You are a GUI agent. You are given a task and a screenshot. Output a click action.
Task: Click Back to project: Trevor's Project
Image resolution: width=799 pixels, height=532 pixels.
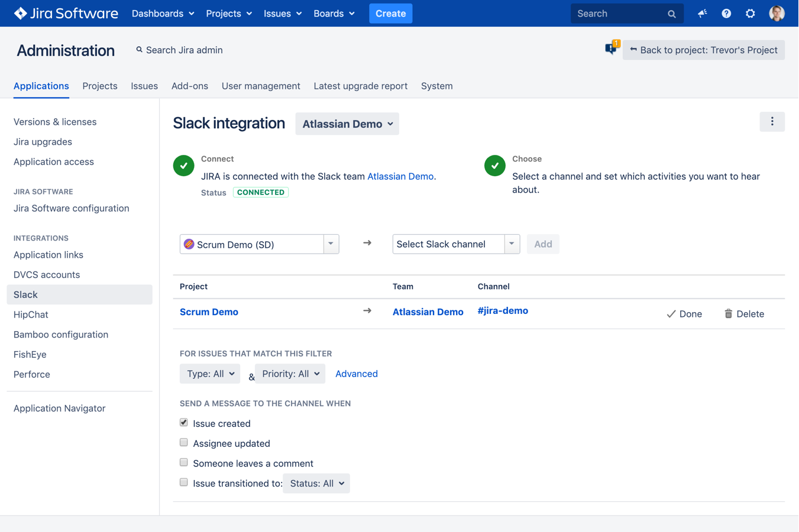(x=704, y=50)
